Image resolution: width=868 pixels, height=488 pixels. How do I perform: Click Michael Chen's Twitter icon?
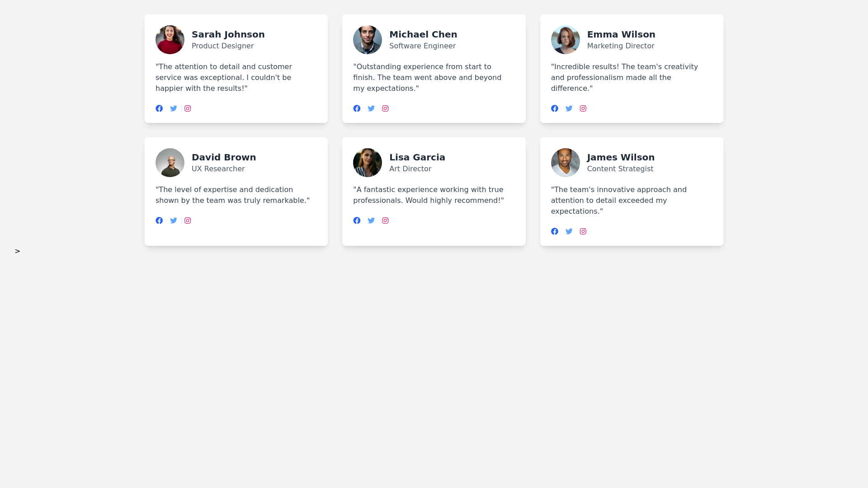click(371, 108)
